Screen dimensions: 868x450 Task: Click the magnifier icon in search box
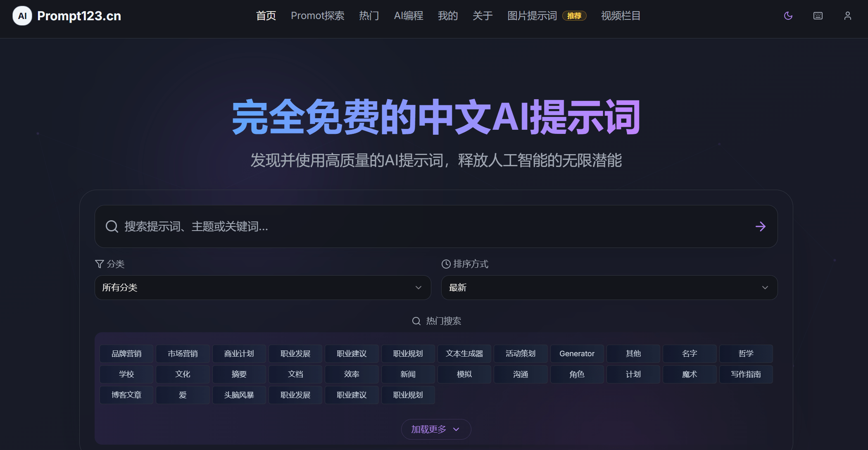112,226
